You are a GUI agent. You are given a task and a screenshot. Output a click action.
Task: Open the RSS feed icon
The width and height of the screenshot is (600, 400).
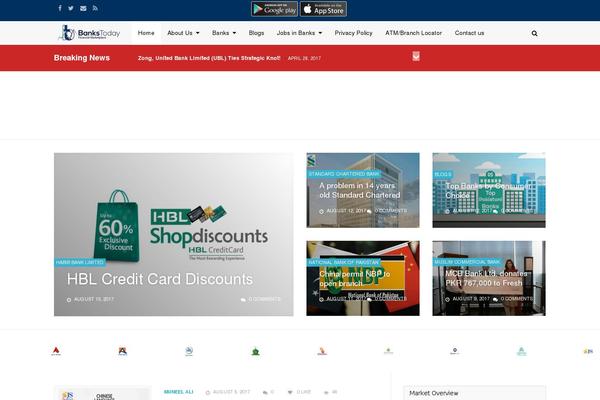(x=95, y=8)
